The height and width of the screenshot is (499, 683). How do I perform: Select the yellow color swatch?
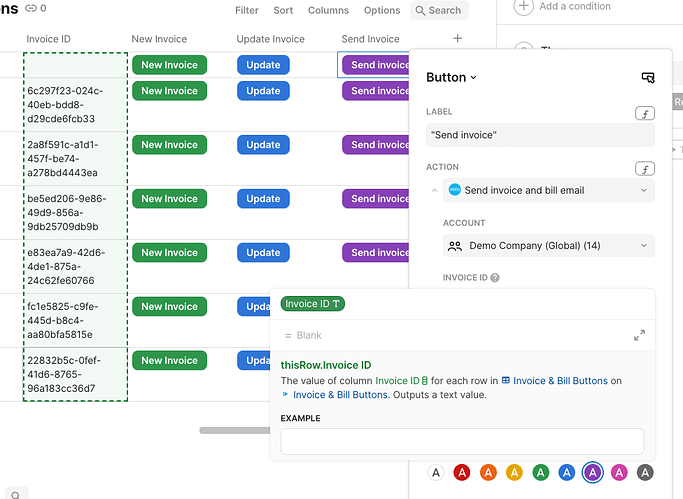point(514,472)
